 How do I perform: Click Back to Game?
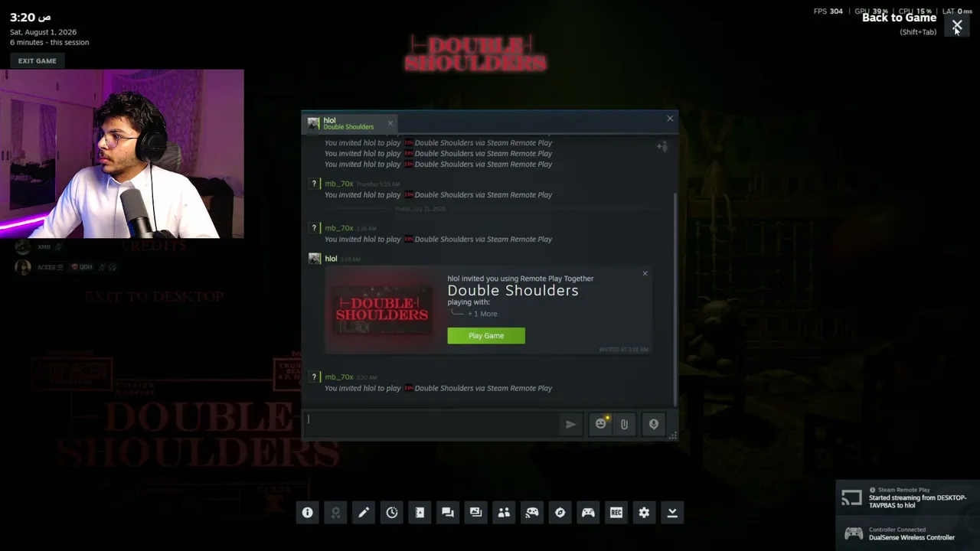point(899,18)
